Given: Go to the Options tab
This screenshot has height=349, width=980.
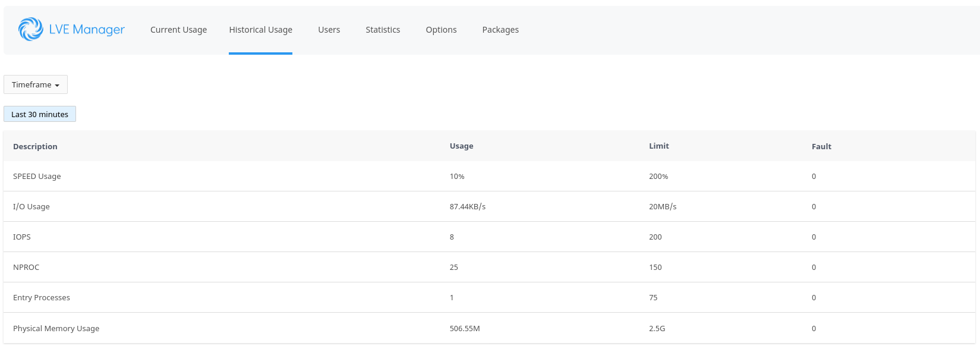Looking at the screenshot, I should click(x=441, y=30).
